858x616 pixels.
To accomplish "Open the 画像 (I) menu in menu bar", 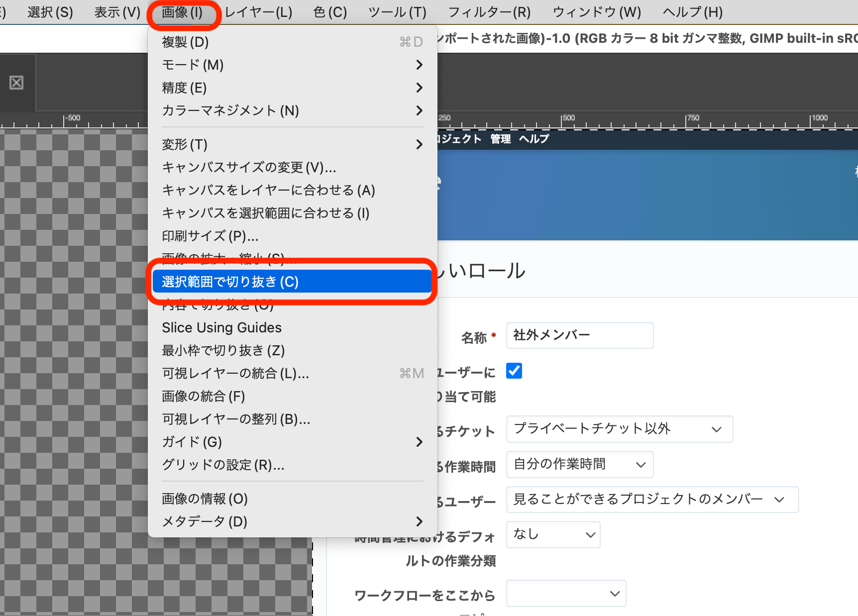I will pos(182,12).
